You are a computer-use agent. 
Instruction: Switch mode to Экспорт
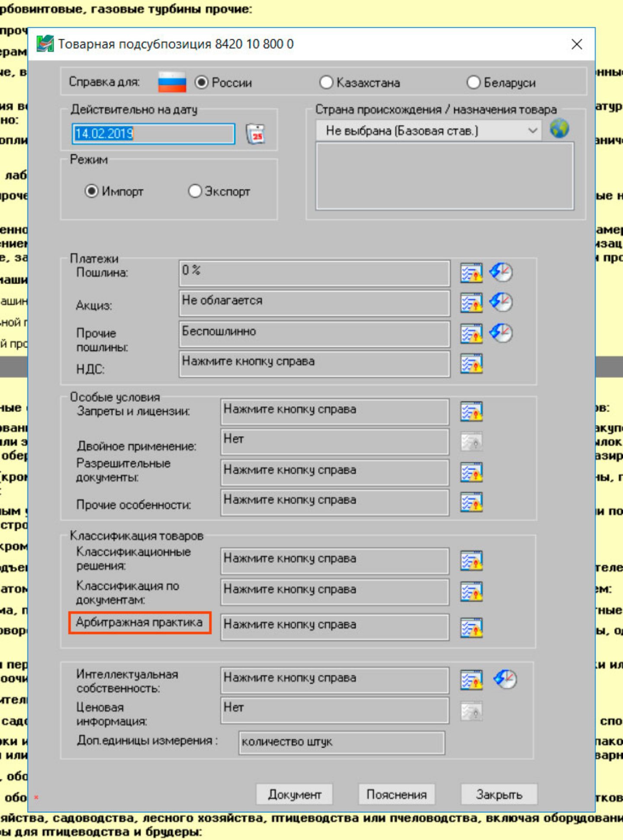pos(195,191)
